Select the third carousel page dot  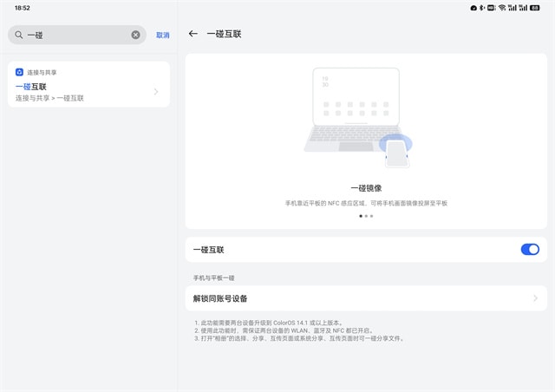(x=371, y=216)
